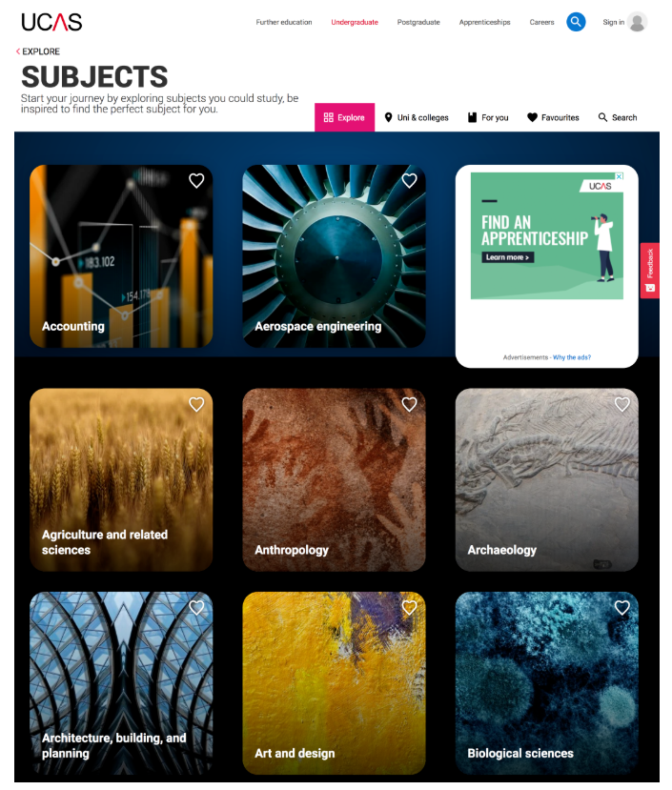Open the Search tab with its magnifier
Viewport: 672px width, 790px height.
(618, 117)
